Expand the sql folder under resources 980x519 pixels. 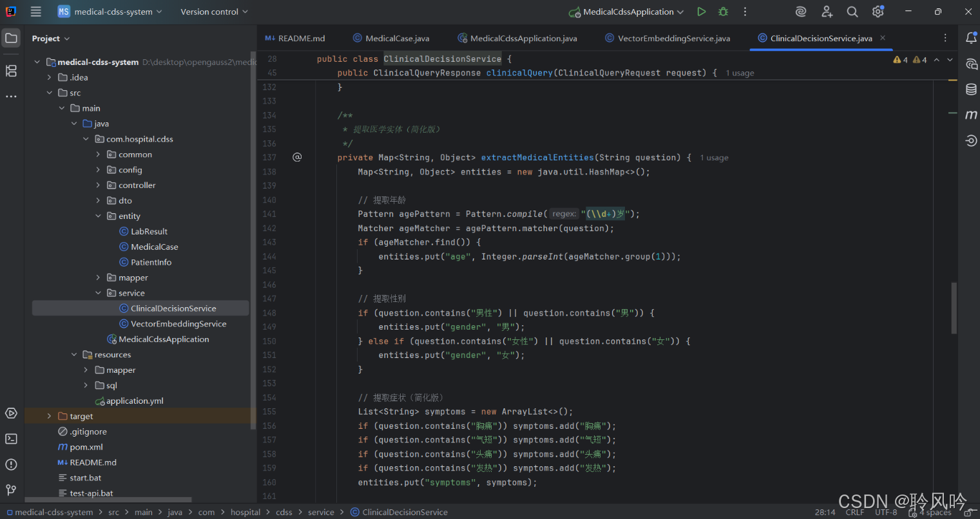coord(86,386)
